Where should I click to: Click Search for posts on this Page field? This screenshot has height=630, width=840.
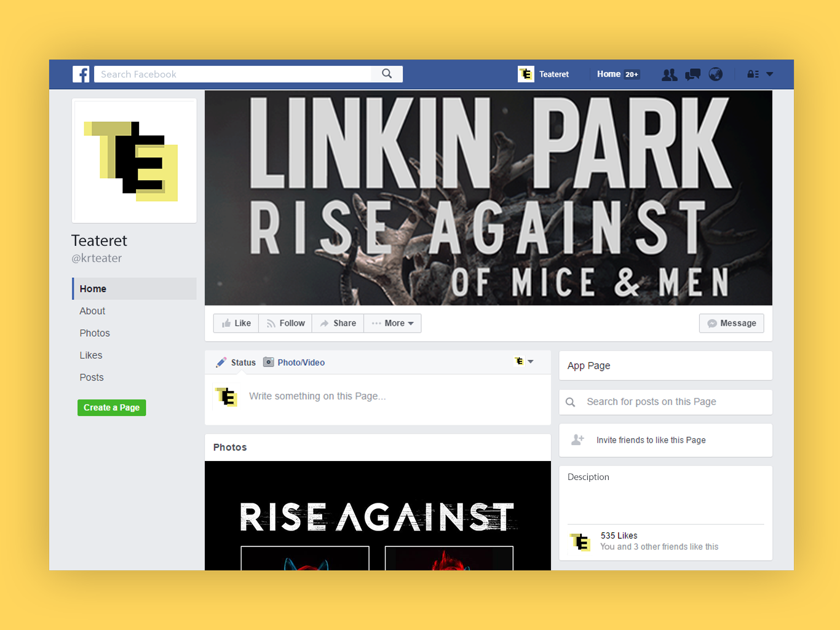point(665,402)
